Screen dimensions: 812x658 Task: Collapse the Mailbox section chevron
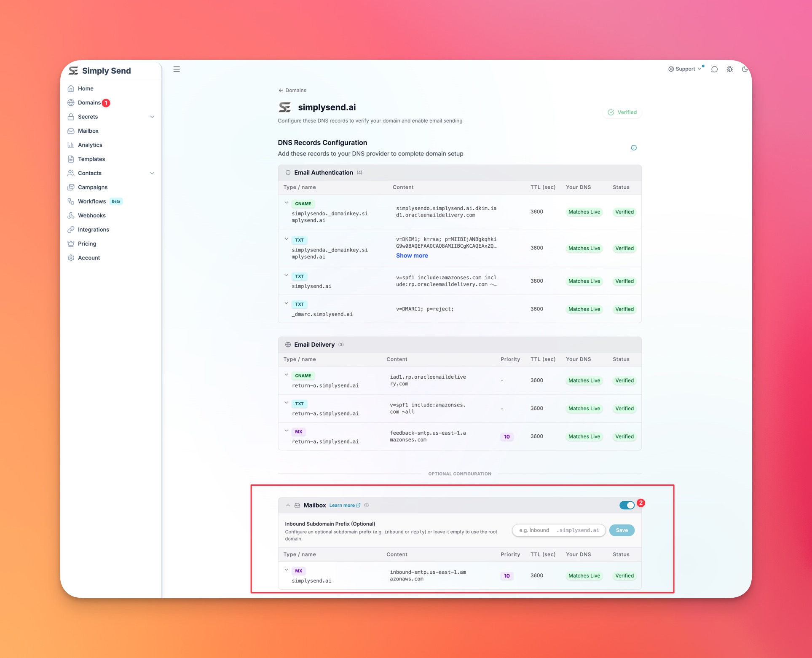(x=288, y=506)
